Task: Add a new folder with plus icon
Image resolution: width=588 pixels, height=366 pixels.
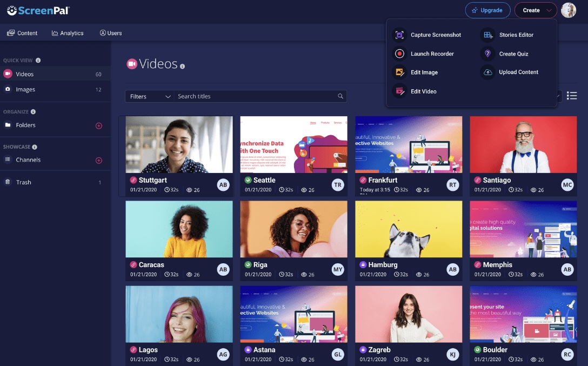Action: (98, 125)
